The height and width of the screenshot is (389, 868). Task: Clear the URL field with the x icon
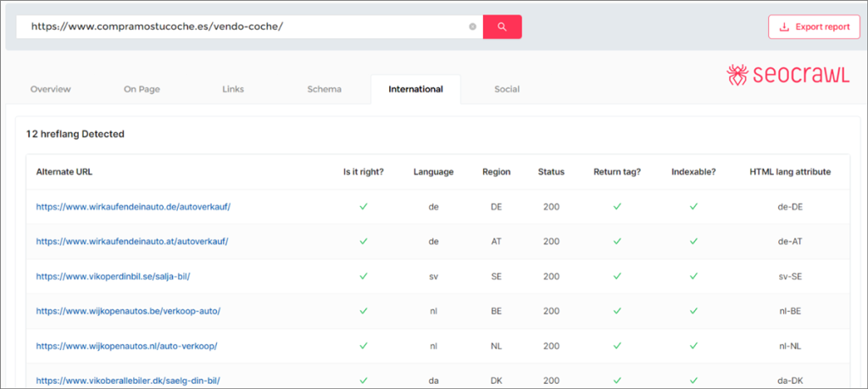pos(472,27)
